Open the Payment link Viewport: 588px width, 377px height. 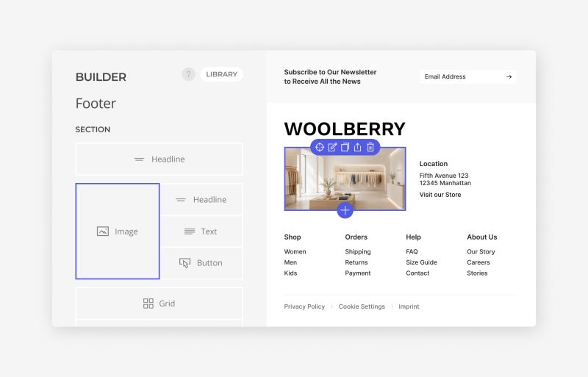click(x=358, y=273)
